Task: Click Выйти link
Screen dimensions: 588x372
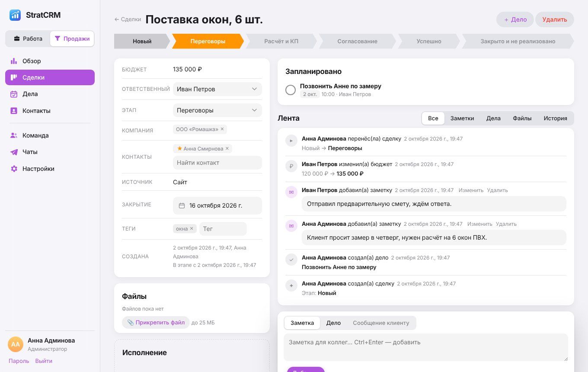Action: [x=44, y=361]
